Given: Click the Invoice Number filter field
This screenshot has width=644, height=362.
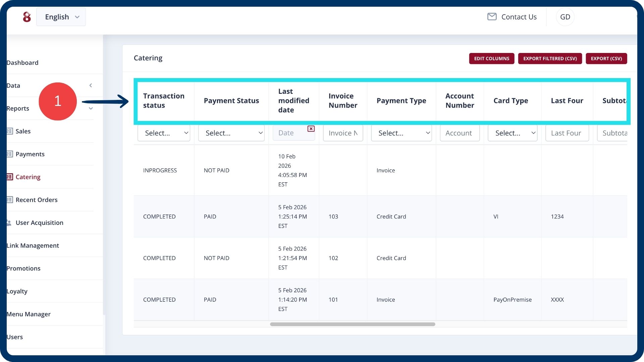Looking at the screenshot, I should (x=343, y=133).
